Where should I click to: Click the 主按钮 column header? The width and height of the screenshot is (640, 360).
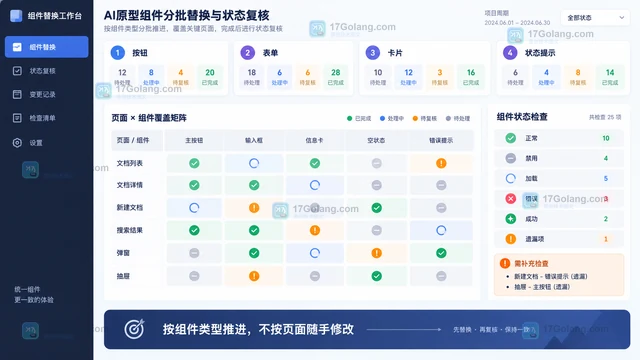tap(194, 140)
